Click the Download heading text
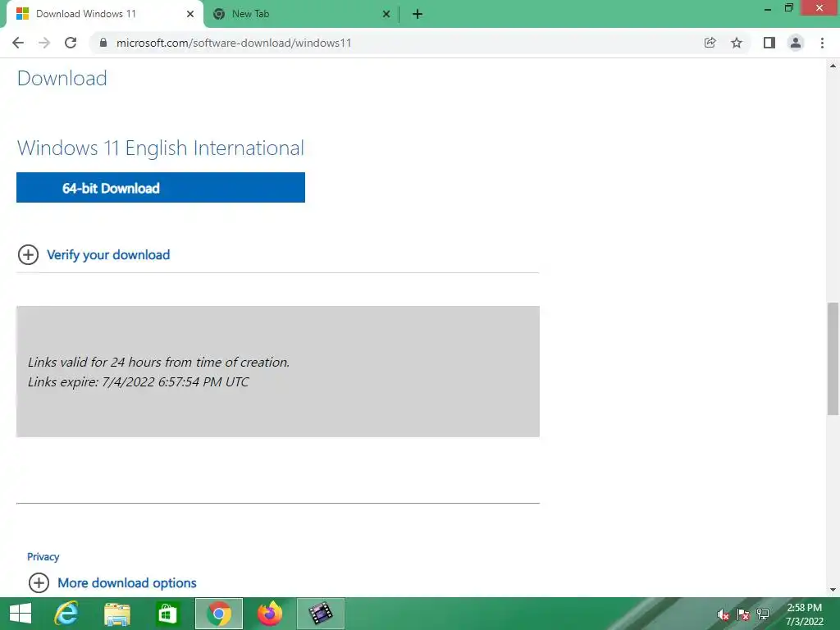This screenshot has width=840, height=630. point(62,78)
